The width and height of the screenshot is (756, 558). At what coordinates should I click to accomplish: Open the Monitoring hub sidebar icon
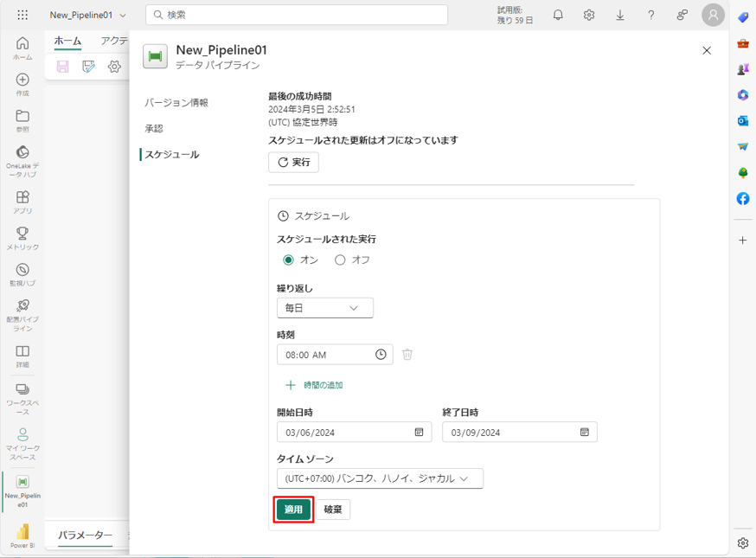[x=22, y=274]
